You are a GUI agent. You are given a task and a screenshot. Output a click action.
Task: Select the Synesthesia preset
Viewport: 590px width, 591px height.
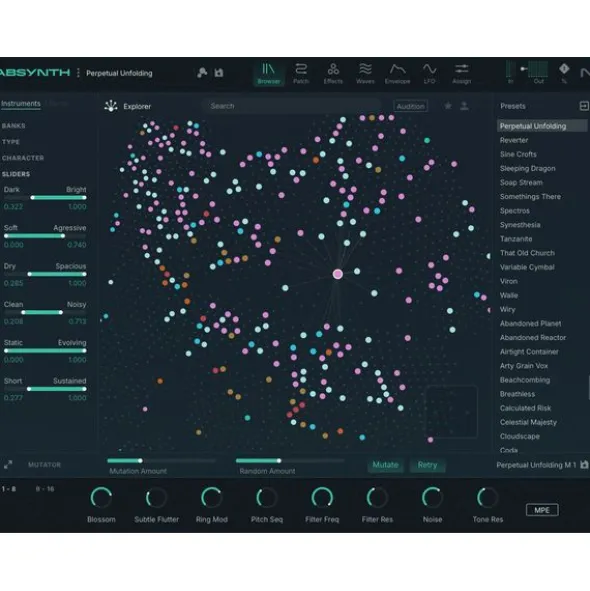[520, 225]
